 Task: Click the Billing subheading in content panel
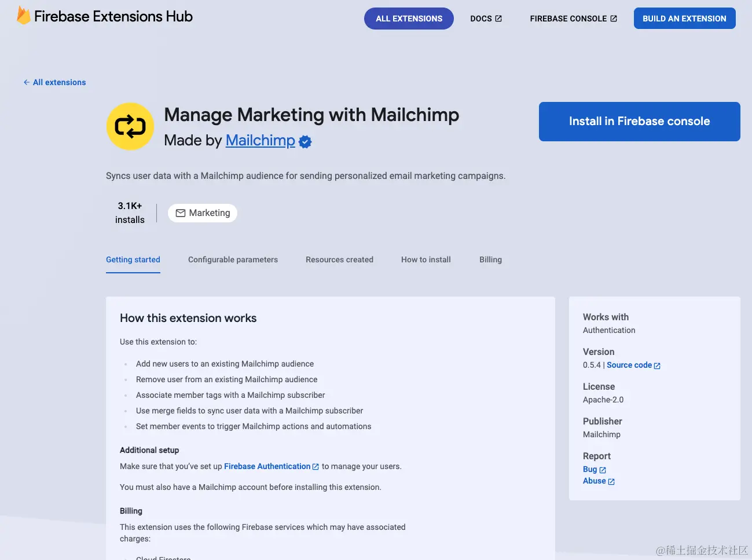131,511
